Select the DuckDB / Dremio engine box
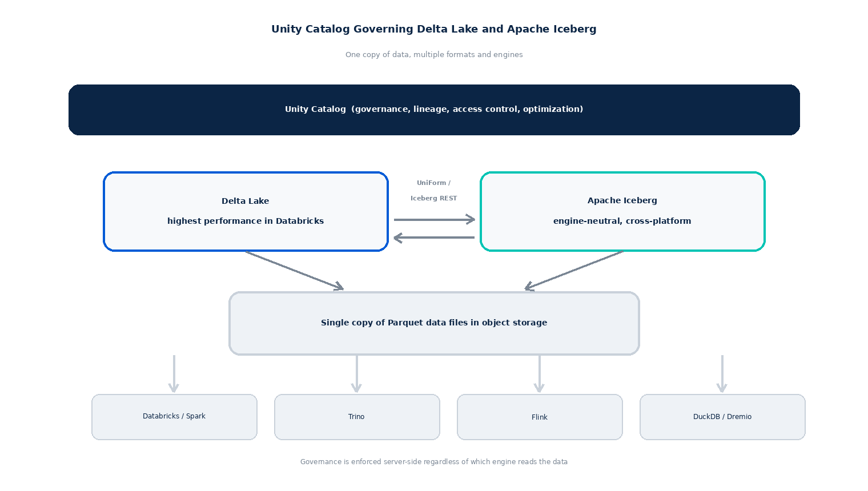Viewport: 868px width, 491px height. click(x=722, y=417)
